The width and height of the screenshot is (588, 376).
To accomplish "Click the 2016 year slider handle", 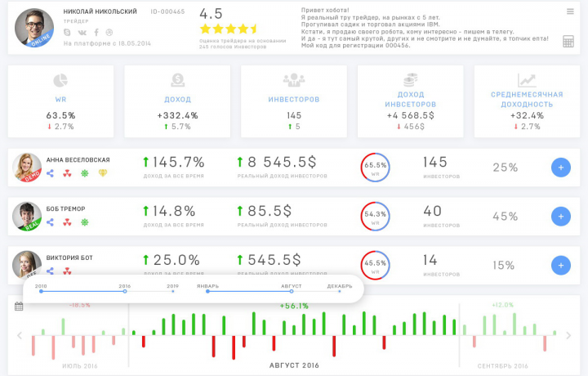I will [125, 291].
